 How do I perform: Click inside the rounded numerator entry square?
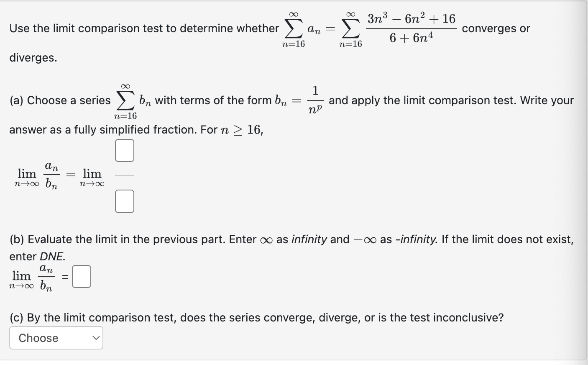coord(124,150)
